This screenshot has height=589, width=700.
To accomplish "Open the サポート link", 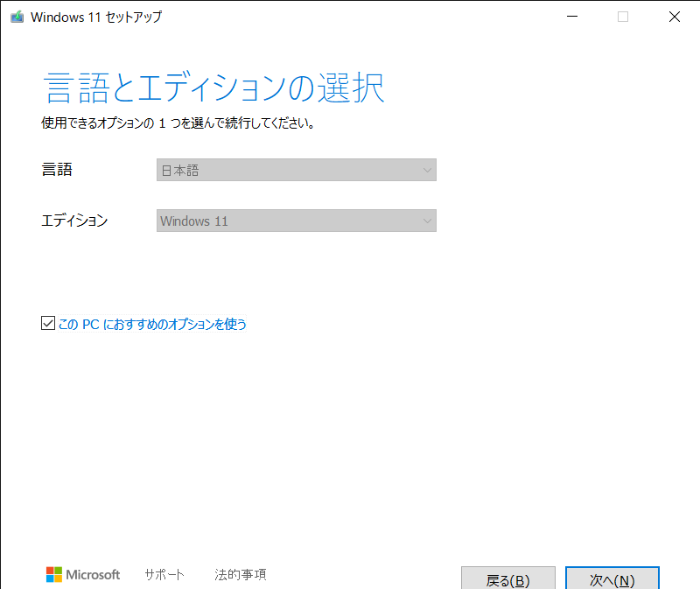I will pyautogui.click(x=164, y=574).
